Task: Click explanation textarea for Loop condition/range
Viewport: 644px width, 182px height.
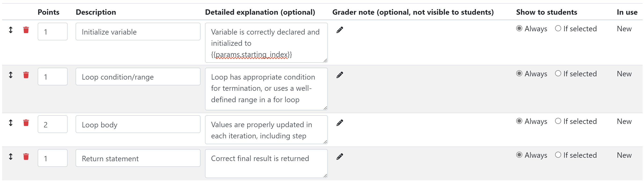Action: [x=266, y=89]
